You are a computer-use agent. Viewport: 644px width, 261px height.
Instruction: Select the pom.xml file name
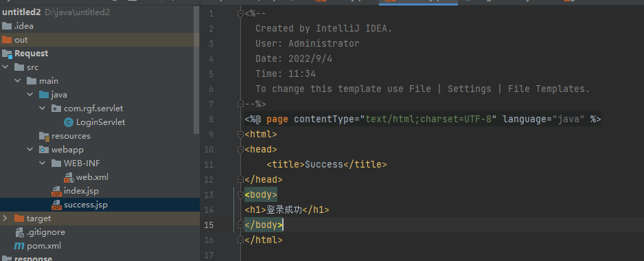44,246
